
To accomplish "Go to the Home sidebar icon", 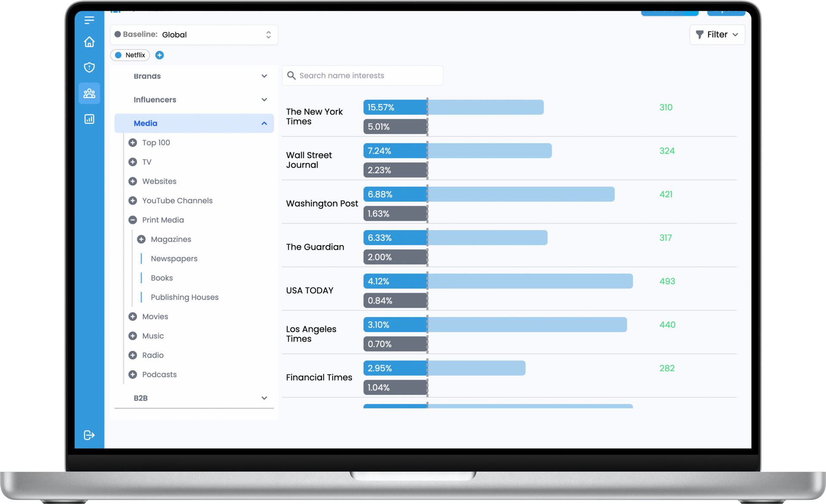I will coord(89,42).
